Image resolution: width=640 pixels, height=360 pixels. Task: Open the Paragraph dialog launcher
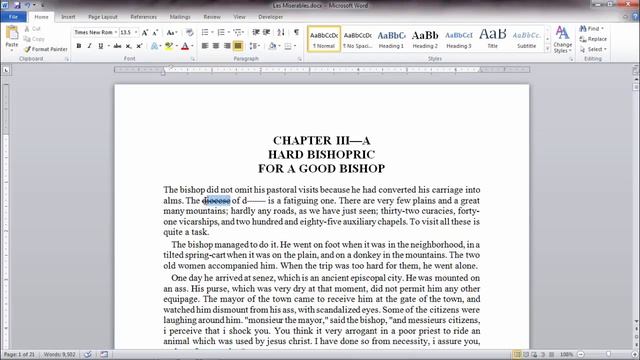300,60
